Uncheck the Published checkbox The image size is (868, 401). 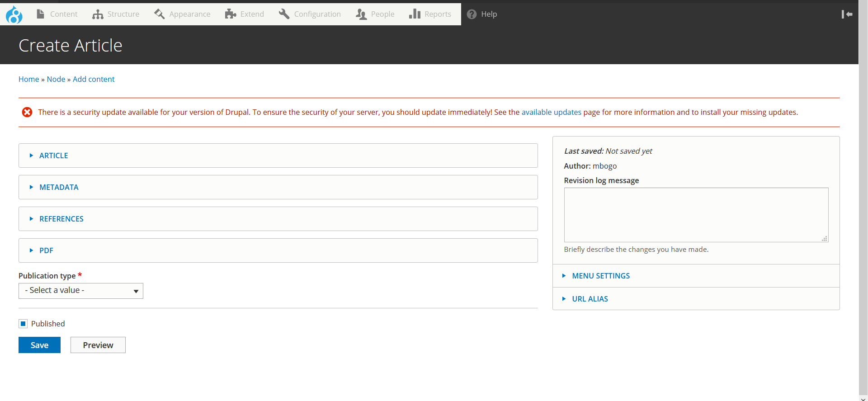[23, 324]
